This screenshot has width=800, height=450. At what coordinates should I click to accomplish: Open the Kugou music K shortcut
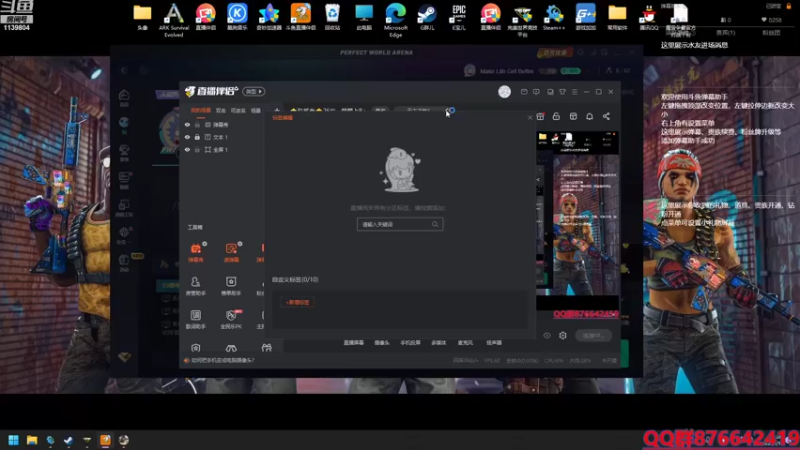(x=237, y=17)
